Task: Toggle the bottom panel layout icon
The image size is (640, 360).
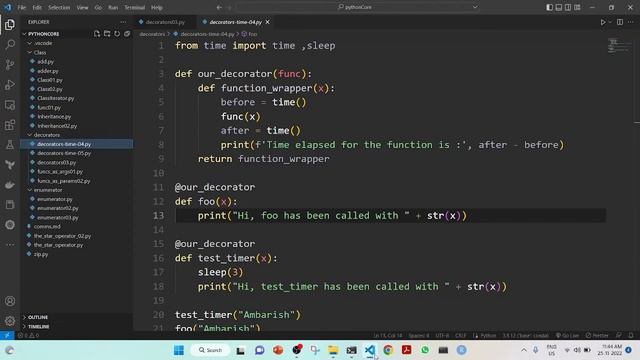Action: 559,7
